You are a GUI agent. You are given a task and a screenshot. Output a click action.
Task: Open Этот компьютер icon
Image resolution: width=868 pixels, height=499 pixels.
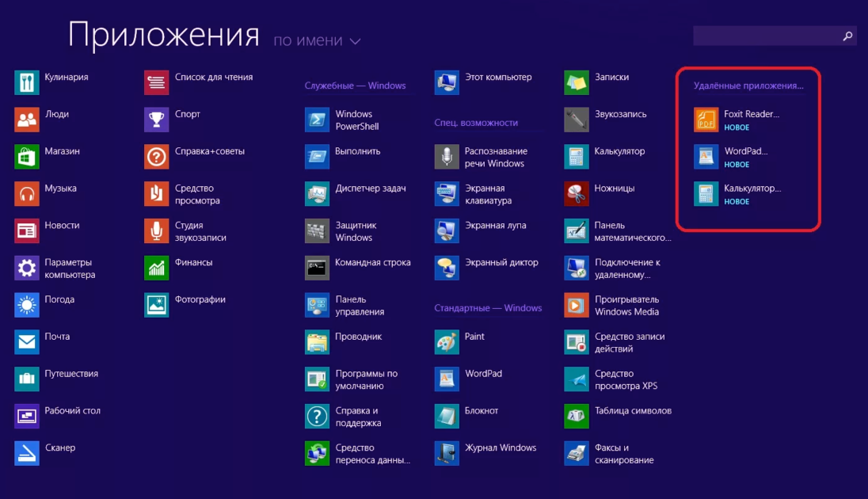pyautogui.click(x=447, y=82)
